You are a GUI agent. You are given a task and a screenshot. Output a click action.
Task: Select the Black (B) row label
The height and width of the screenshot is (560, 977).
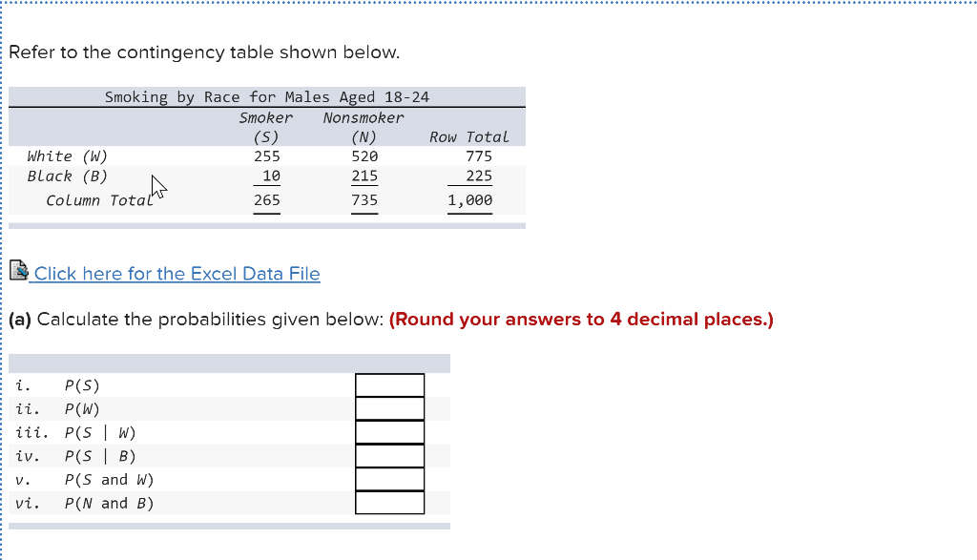click(67, 176)
